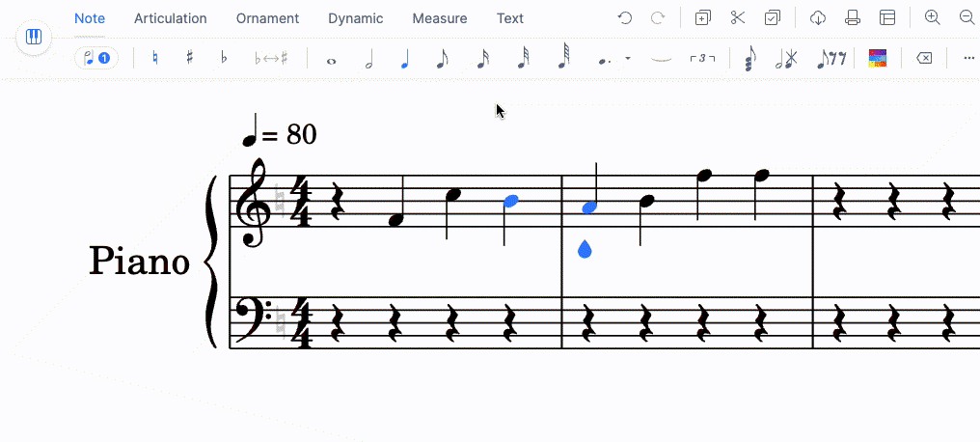Click the tuplet (triplet) bracket icon

(x=702, y=59)
